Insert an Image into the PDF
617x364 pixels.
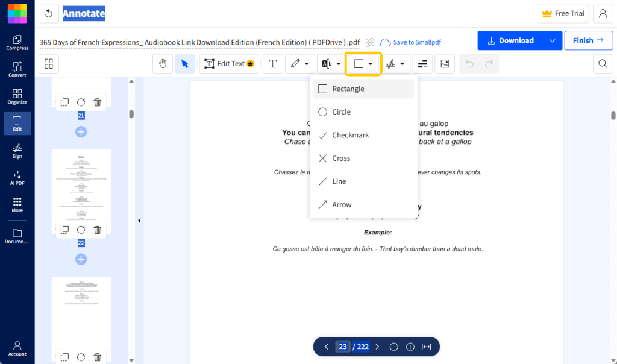(445, 63)
